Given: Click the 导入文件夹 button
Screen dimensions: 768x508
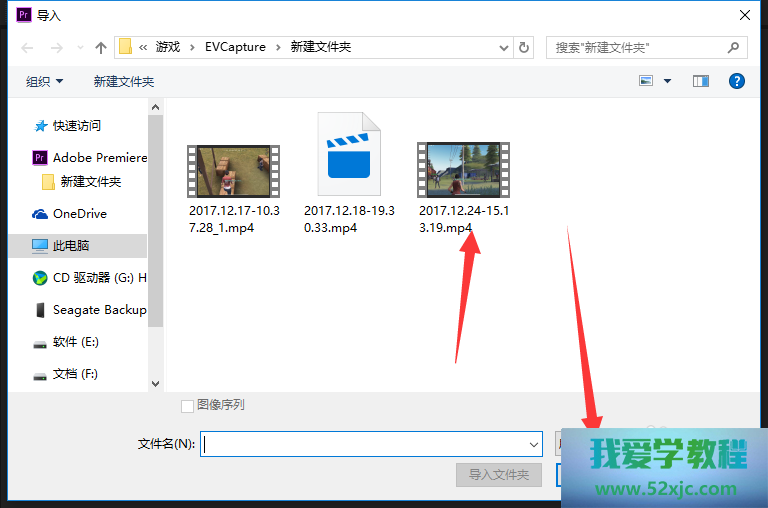Looking at the screenshot, I should tap(498, 474).
